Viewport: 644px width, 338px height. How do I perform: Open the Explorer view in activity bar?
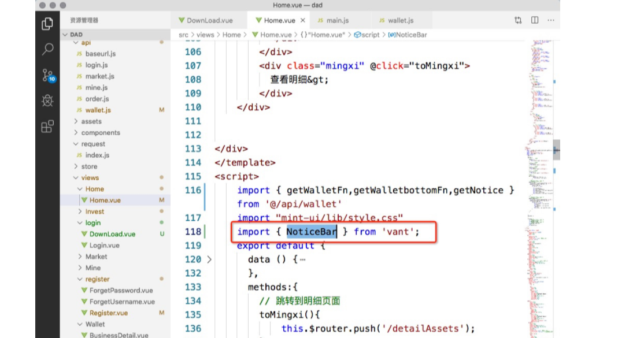click(47, 24)
